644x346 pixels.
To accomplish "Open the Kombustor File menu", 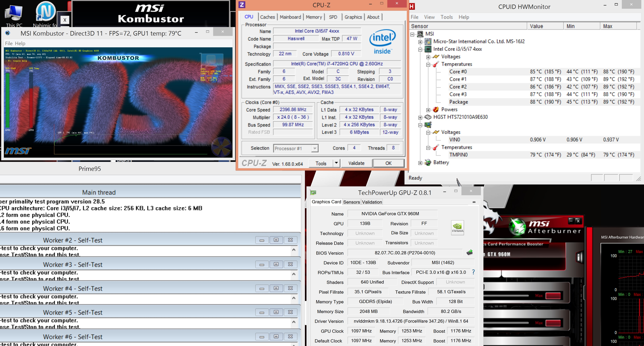I will [9, 43].
